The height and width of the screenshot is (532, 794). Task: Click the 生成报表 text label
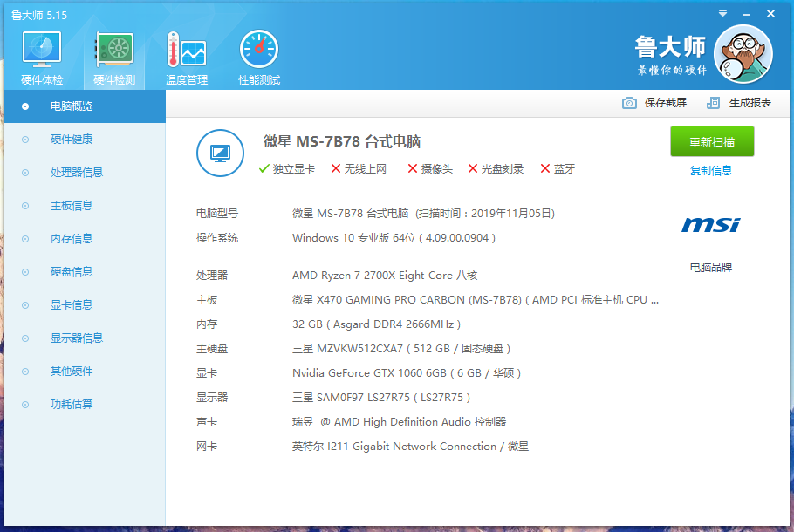point(750,103)
